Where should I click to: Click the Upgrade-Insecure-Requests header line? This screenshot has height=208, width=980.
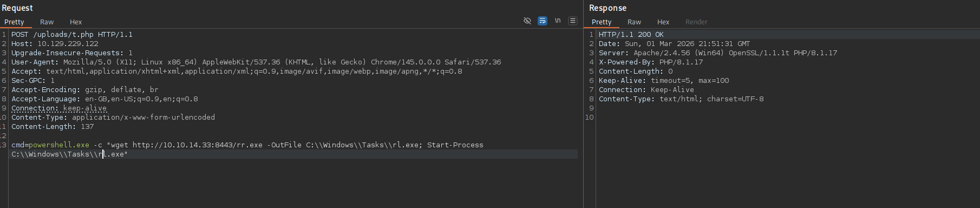72,53
